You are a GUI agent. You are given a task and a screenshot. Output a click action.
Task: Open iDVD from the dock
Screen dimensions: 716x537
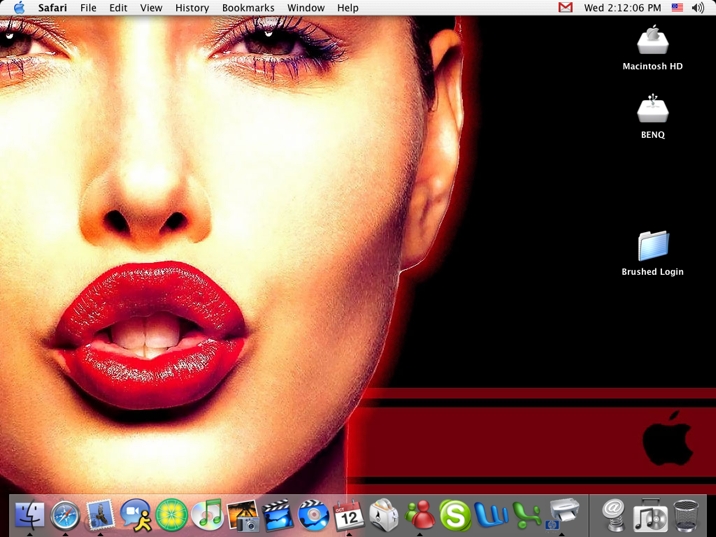[x=313, y=515]
